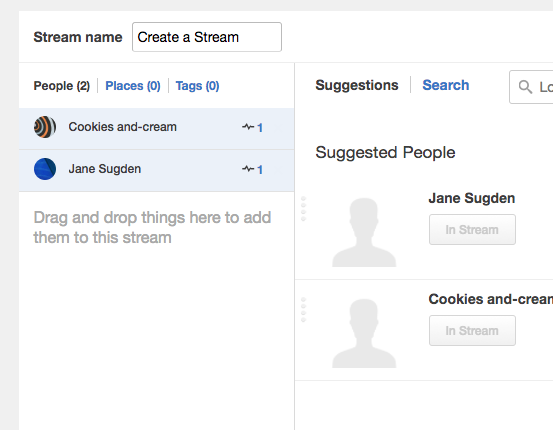
Task: Select the Cookies and-cream row in stream list
Action: coord(157,128)
